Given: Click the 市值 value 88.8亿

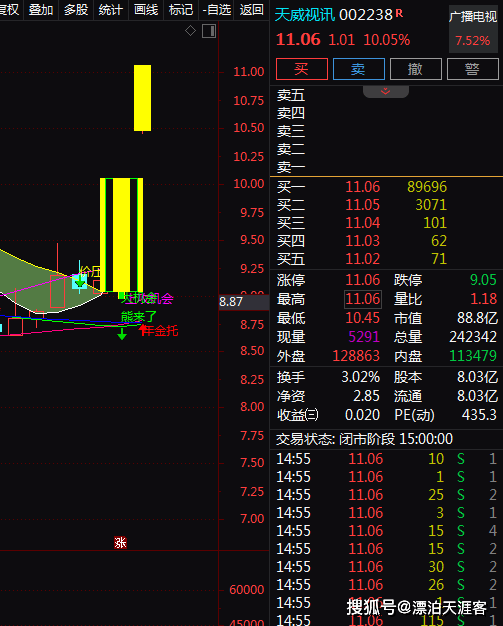Looking at the screenshot, I should pyautogui.click(x=477, y=318).
